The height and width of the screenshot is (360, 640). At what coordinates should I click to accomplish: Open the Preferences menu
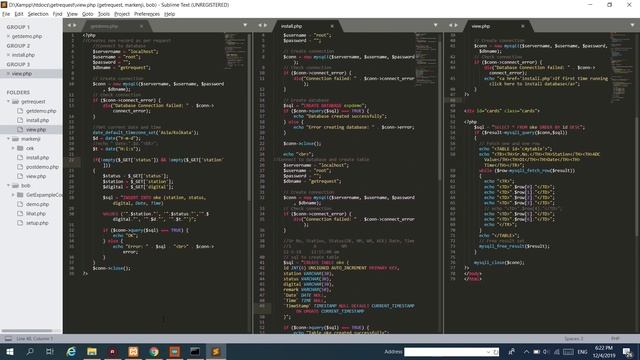(x=147, y=14)
